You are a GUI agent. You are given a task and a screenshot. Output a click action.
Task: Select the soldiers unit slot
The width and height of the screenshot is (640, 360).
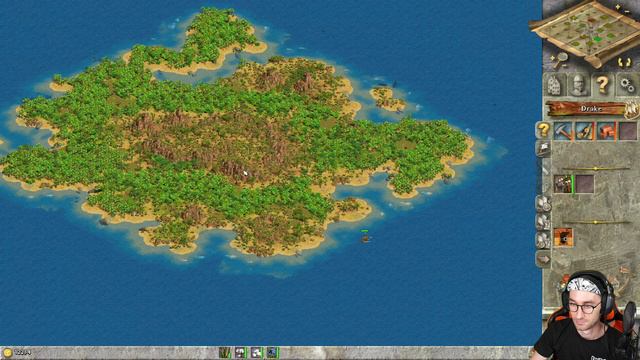563,184
